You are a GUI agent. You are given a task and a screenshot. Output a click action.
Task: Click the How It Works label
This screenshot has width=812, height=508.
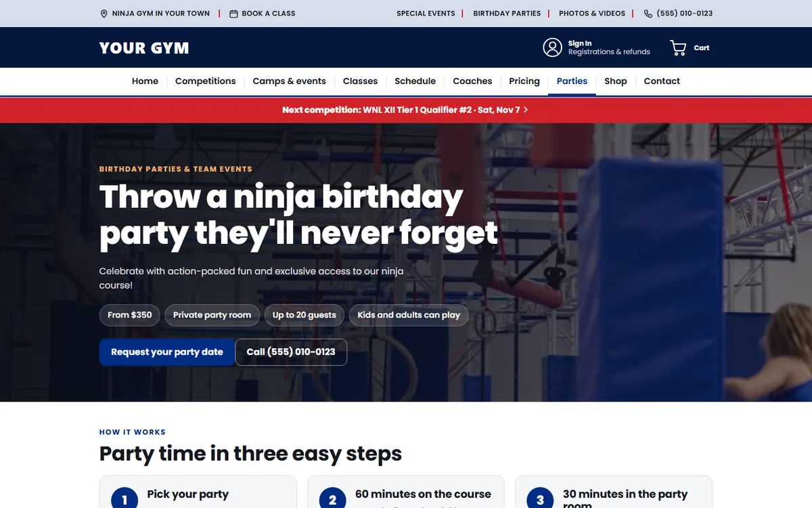click(x=133, y=432)
